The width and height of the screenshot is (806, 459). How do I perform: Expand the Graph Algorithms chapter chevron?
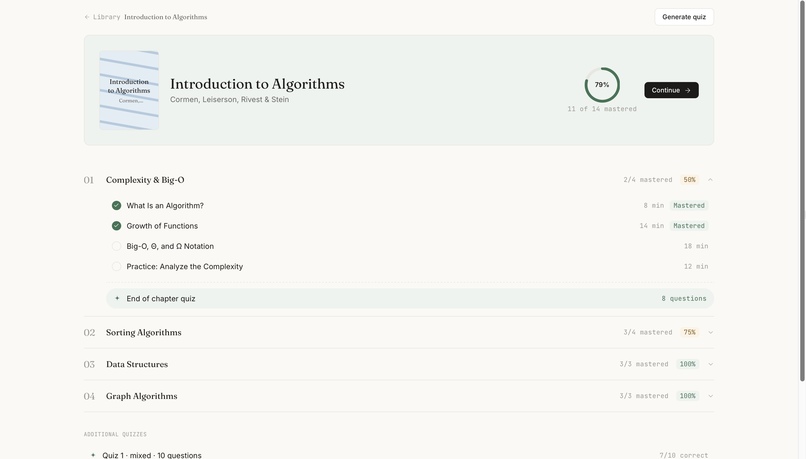pyautogui.click(x=710, y=396)
